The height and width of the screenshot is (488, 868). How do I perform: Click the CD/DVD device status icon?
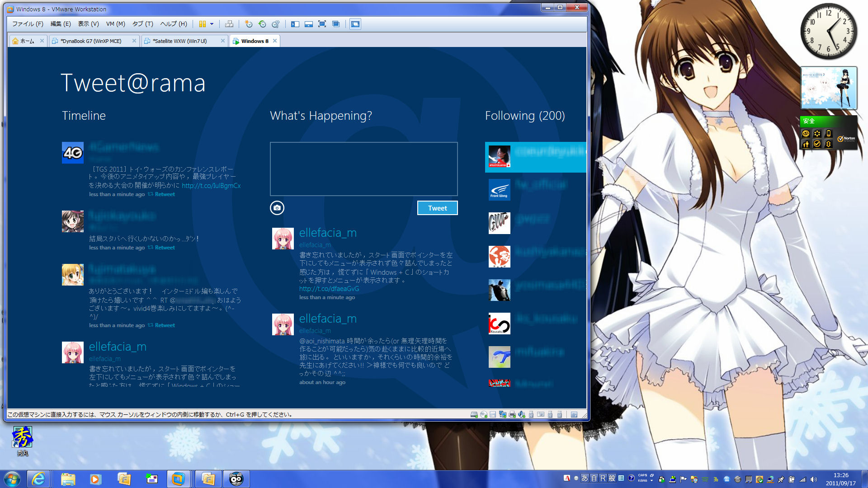click(x=484, y=414)
